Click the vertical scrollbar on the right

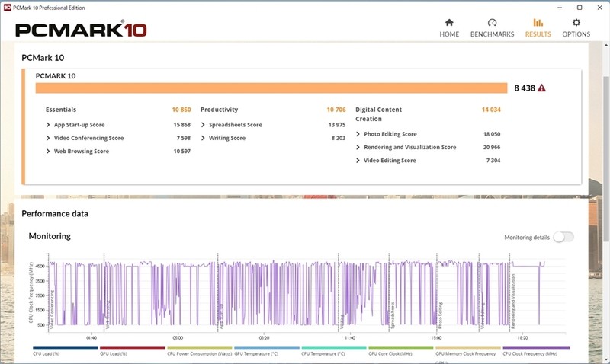point(606,159)
